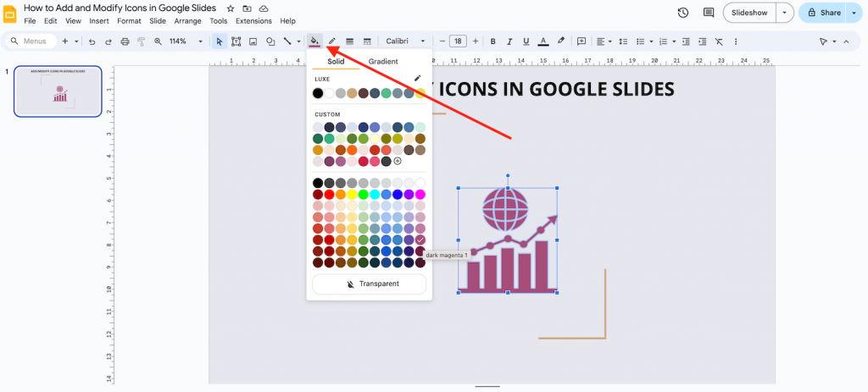The width and height of the screenshot is (868, 392).
Task: Hide the menus with collapse chevron
Action: click(x=846, y=41)
